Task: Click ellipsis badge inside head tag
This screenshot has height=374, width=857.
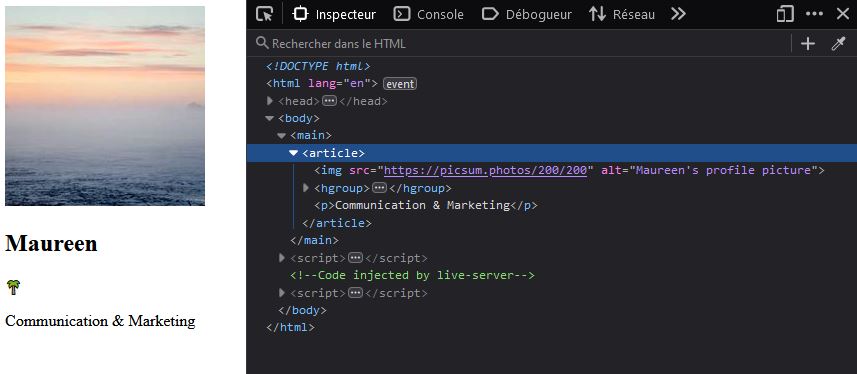Action: coord(330,101)
